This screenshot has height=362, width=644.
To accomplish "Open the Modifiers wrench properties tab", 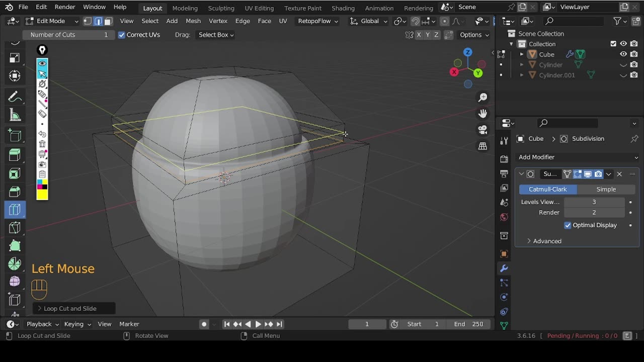I will tap(504, 268).
